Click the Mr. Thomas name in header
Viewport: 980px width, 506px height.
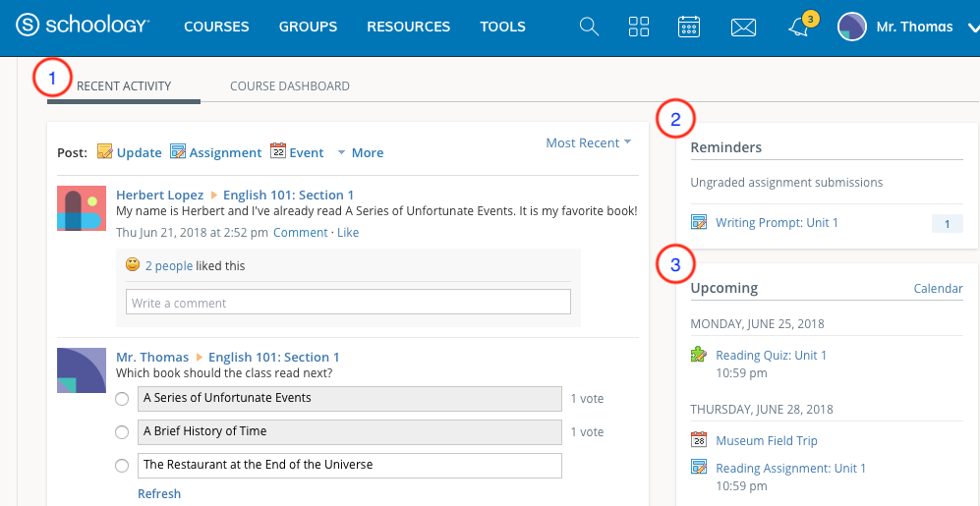pos(914,27)
